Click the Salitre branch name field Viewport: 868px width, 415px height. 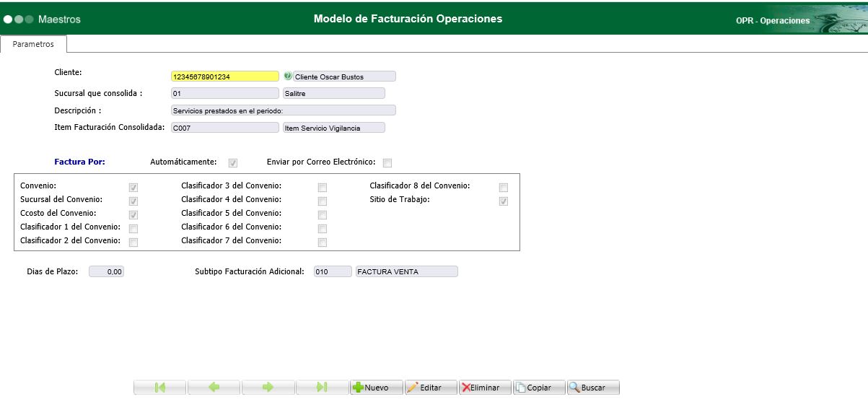[x=334, y=93]
